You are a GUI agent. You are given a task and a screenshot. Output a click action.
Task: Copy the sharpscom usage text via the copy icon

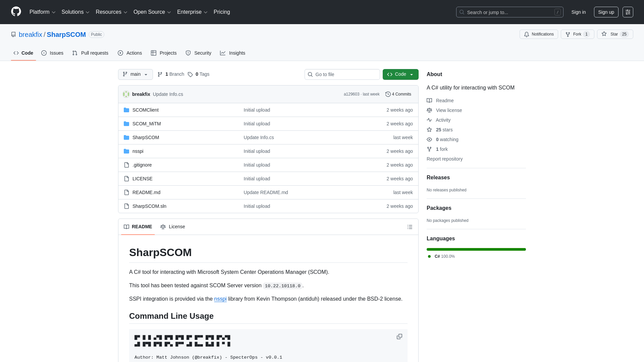coord(399,337)
